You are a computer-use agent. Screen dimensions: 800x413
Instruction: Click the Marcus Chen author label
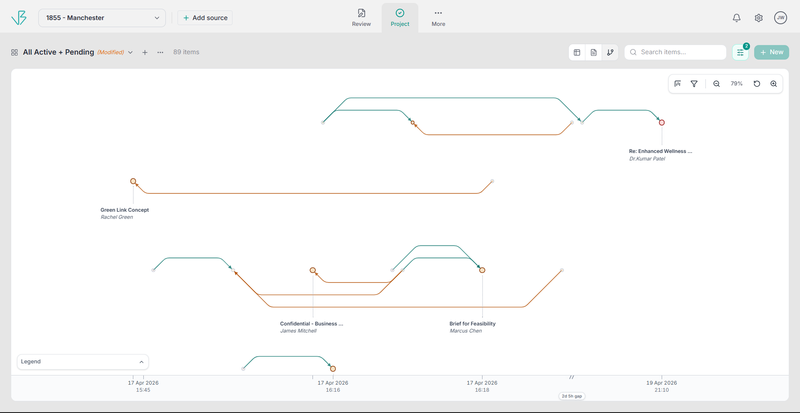(465, 331)
